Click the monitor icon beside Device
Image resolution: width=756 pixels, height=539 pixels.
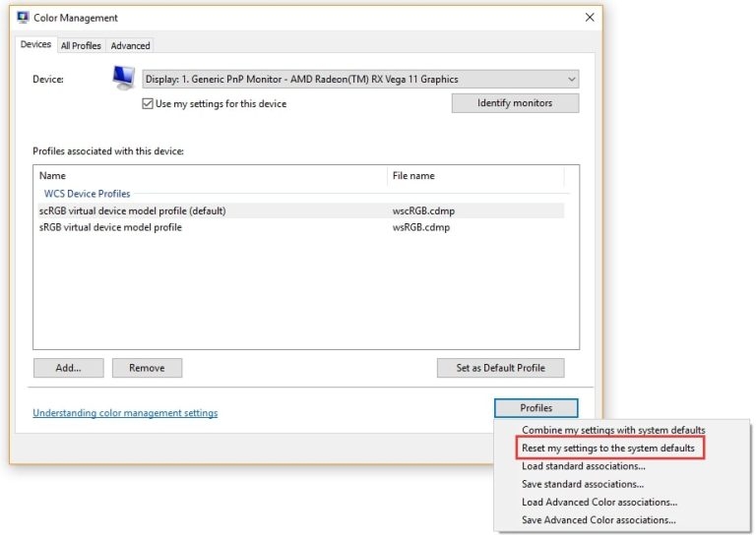pos(123,78)
